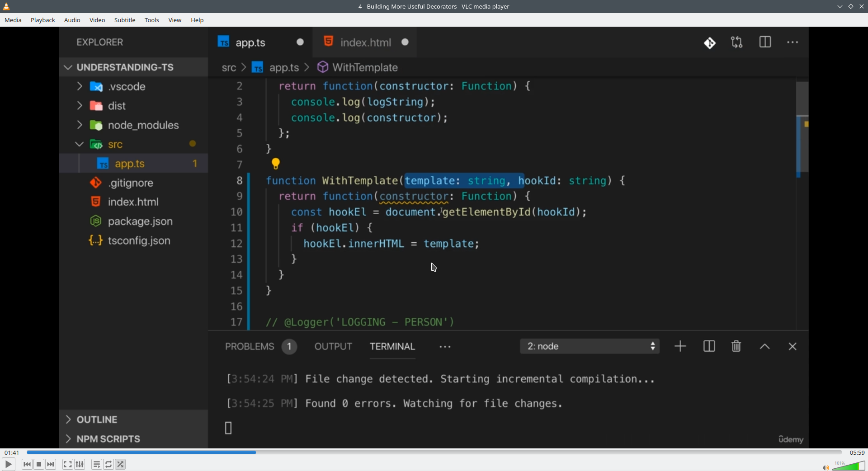Open the Audio menu
Screen dimensions: 868x471
click(x=72, y=20)
